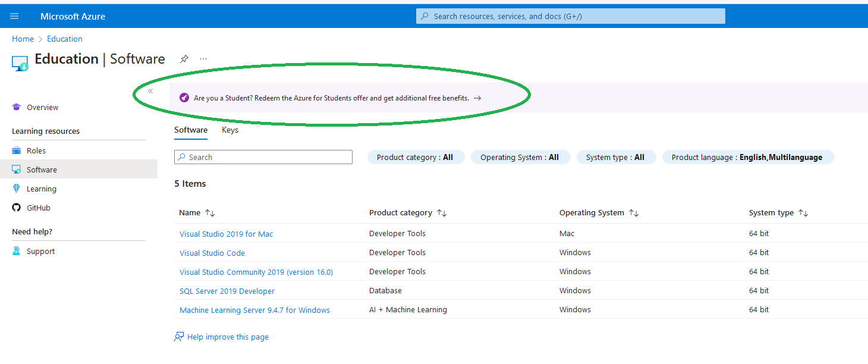The height and width of the screenshot is (364, 868).
Task: Click the GitHub octocat icon
Action: click(16, 208)
